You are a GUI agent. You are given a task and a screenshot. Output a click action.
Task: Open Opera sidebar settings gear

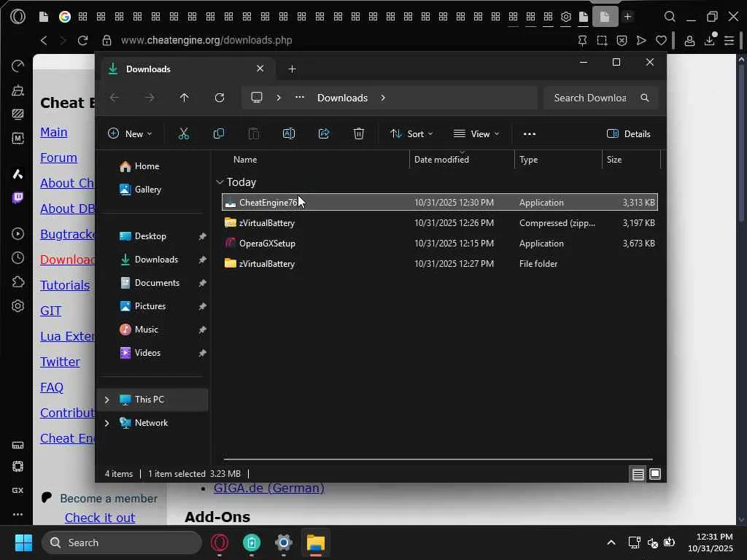coord(18,306)
